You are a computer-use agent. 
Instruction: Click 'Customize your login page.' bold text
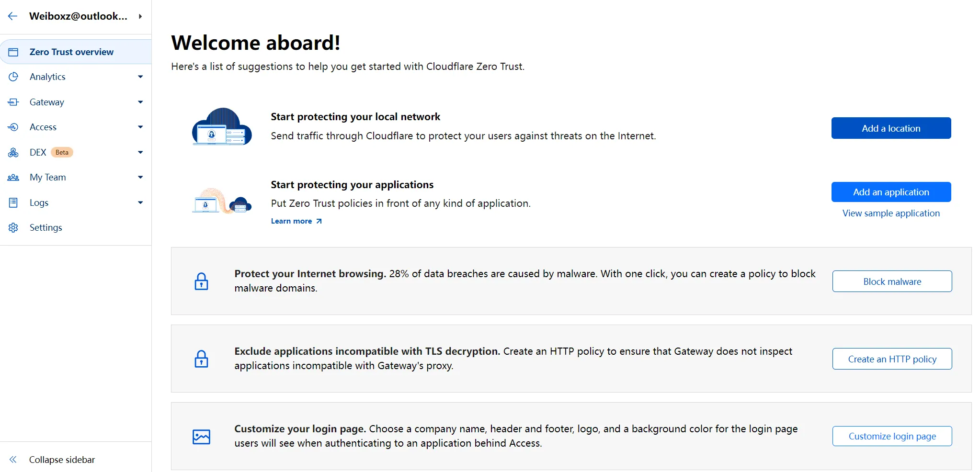300,429
